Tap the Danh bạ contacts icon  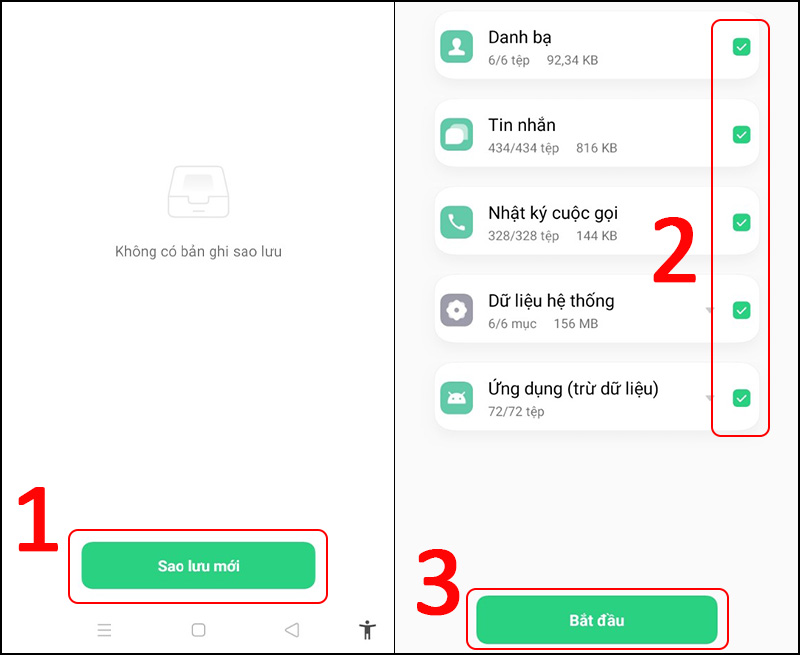[456, 46]
